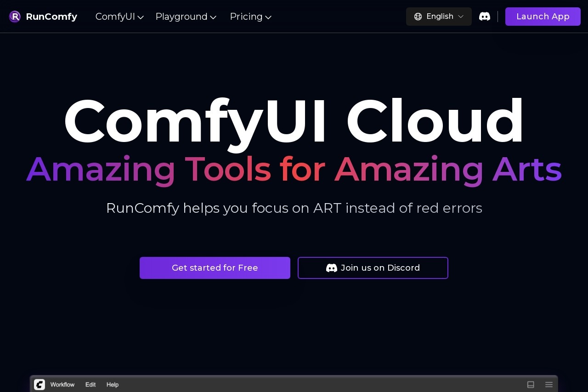Open the Playground dropdown menu
Screen dimensions: 588x392
186,17
